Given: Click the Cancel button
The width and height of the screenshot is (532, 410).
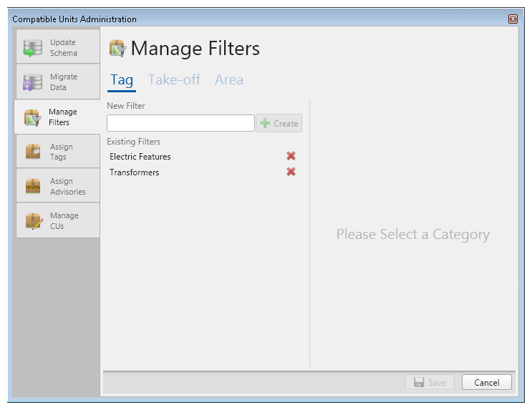Looking at the screenshot, I should click(x=487, y=383).
